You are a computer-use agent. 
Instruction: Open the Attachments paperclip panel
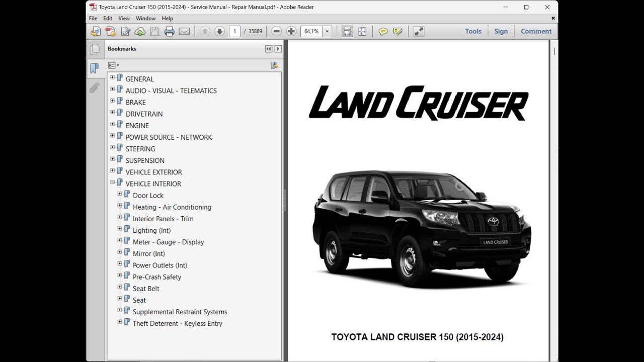(x=94, y=88)
